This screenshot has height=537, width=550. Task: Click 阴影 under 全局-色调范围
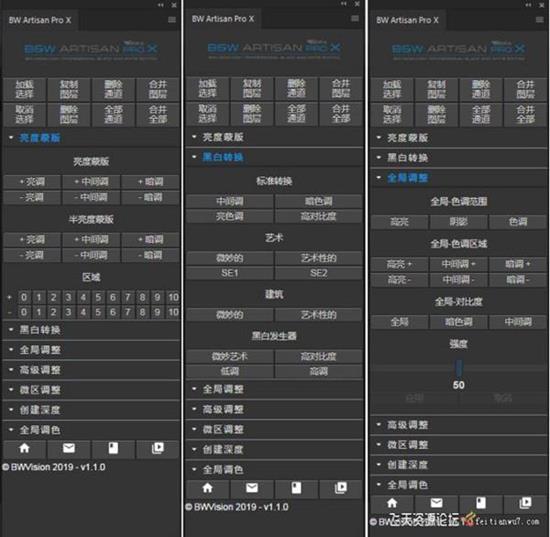pyautogui.click(x=459, y=222)
